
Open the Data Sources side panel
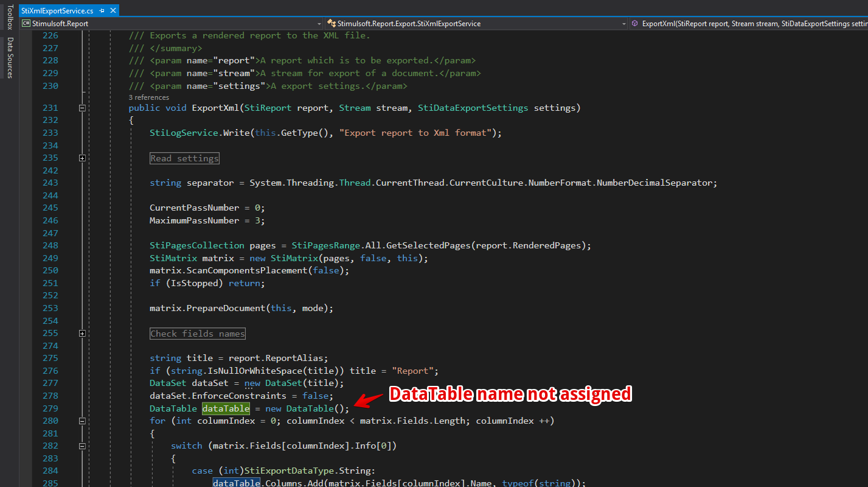[9, 58]
